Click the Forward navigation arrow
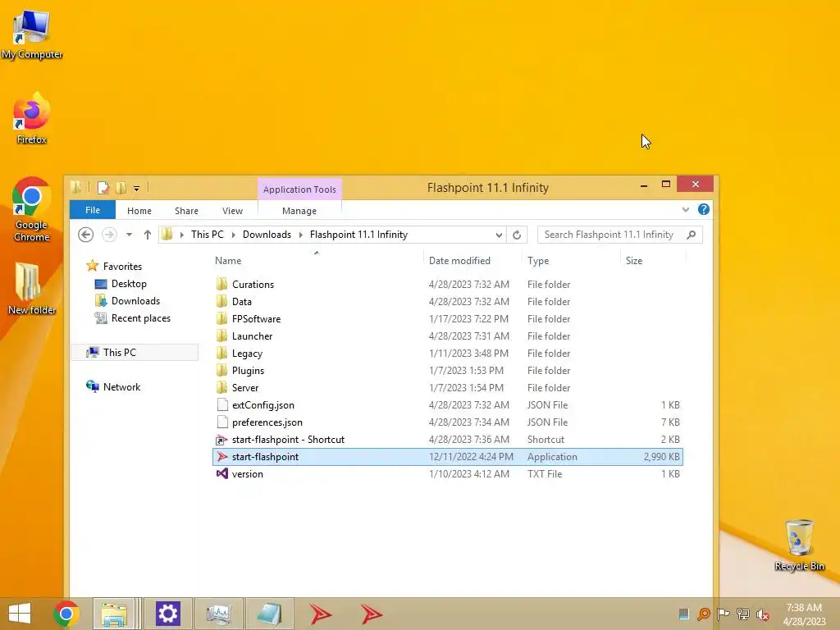 tap(109, 235)
